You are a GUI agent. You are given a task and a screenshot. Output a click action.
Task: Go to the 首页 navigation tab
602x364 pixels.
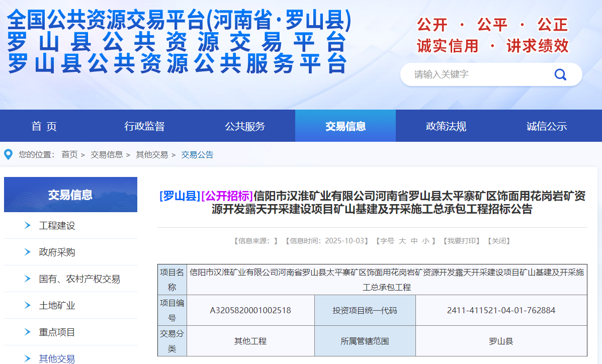[x=44, y=126]
